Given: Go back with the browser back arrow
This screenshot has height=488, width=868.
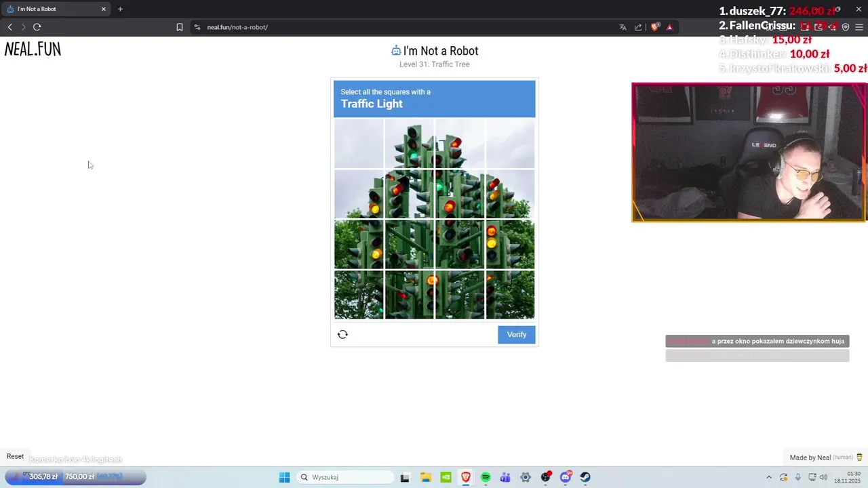Looking at the screenshot, I should [x=9, y=27].
